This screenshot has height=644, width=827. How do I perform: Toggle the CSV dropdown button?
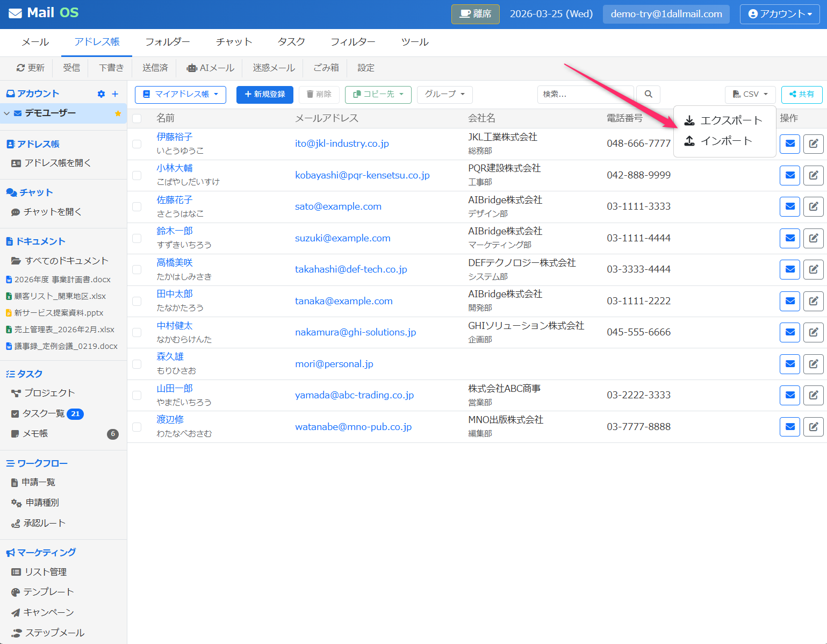(750, 95)
